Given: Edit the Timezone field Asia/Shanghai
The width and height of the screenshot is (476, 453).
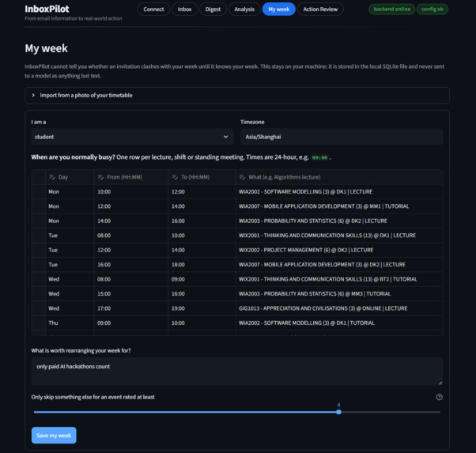Looking at the screenshot, I should [342, 137].
